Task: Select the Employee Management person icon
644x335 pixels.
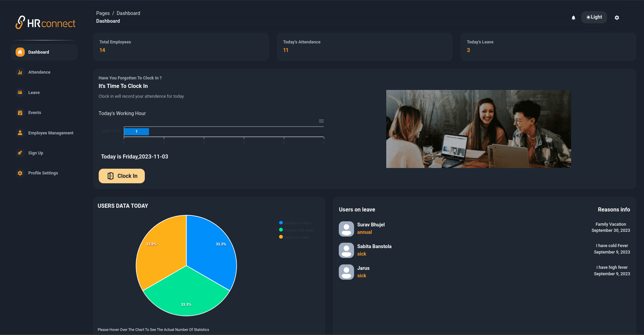Action: [20, 133]
